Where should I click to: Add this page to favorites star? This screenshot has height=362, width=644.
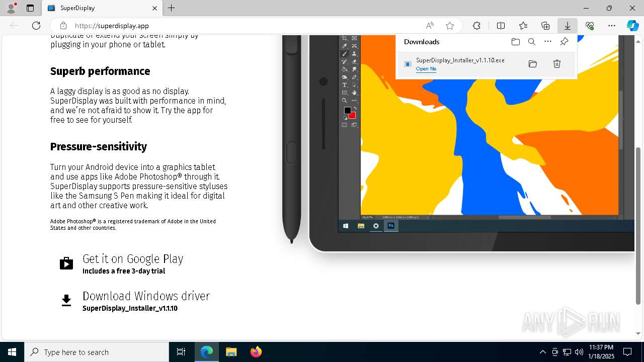pos(450,26)
